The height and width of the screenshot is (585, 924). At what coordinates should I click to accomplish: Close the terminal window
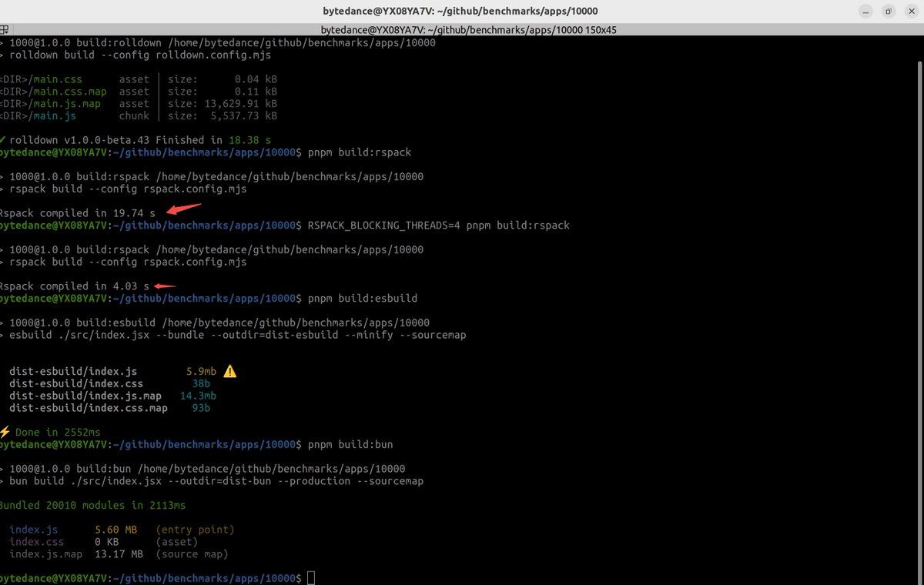pos(910,12)
